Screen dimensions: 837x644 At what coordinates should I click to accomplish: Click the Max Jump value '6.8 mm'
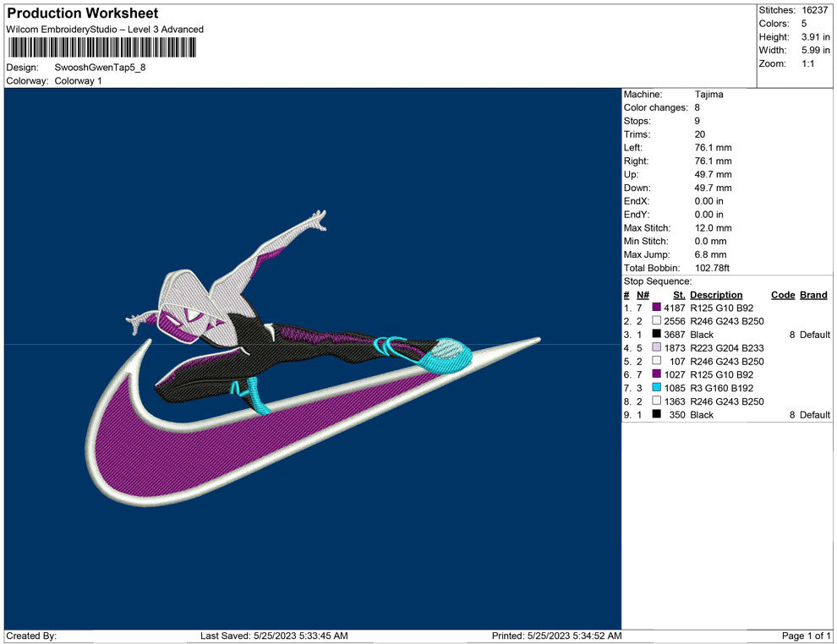[710, 254]
